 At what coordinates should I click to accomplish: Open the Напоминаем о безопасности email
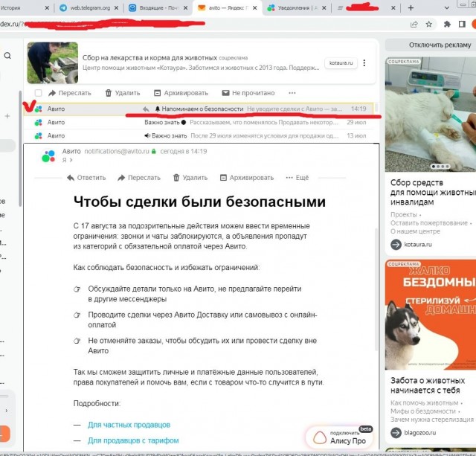pos(199,109)
